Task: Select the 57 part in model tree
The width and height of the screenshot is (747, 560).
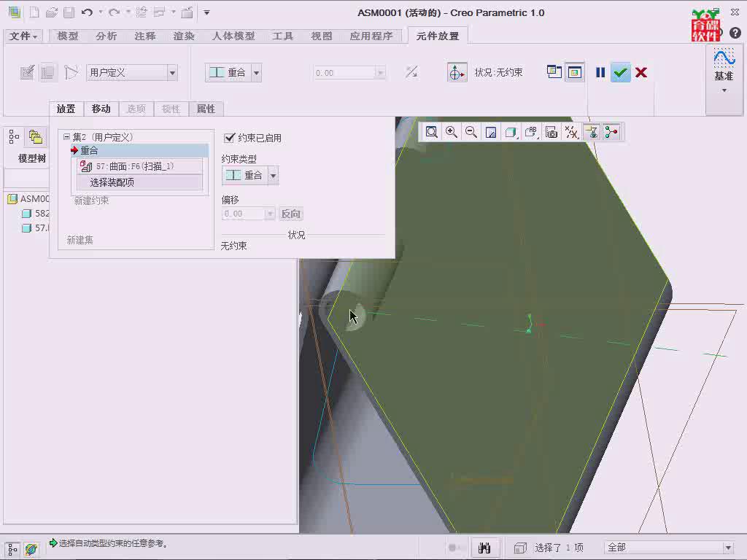Action: coord(36,228)
